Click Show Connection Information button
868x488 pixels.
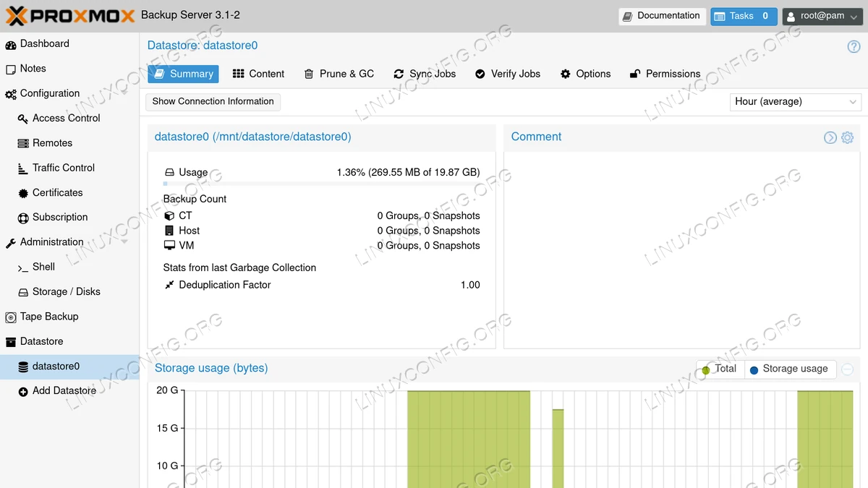(x=213, y=102)
